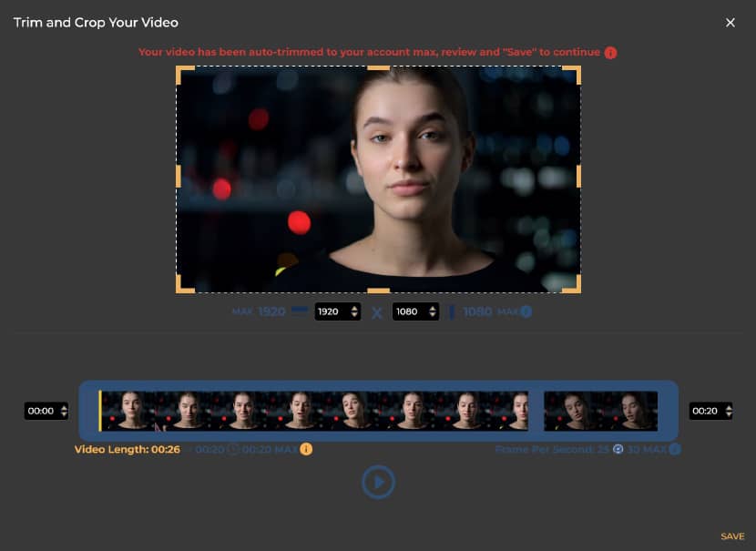The image size is (756, 551).
Task: Click the red auto-trimmed warning message
Action: (369, 52)
